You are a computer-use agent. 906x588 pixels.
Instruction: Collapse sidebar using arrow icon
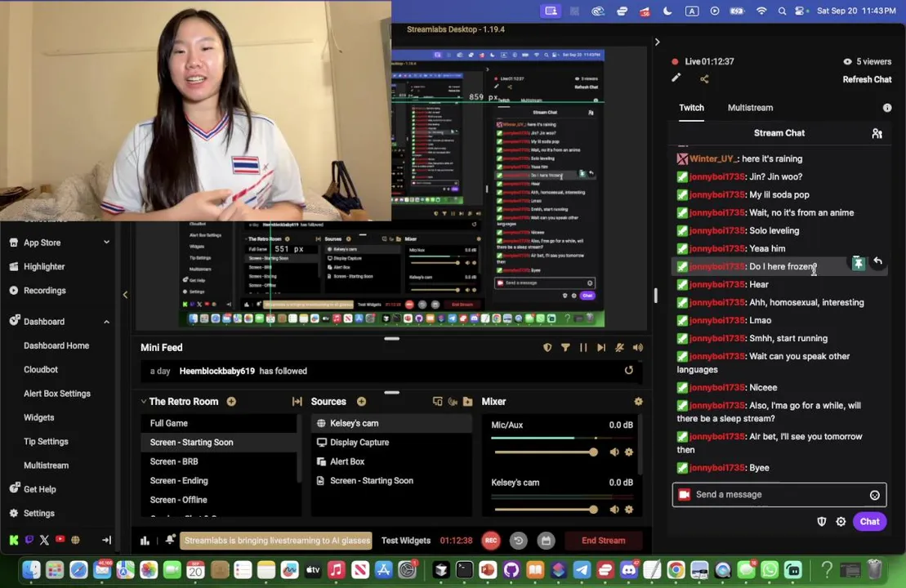pyautogui.click(x=106, y=540)
